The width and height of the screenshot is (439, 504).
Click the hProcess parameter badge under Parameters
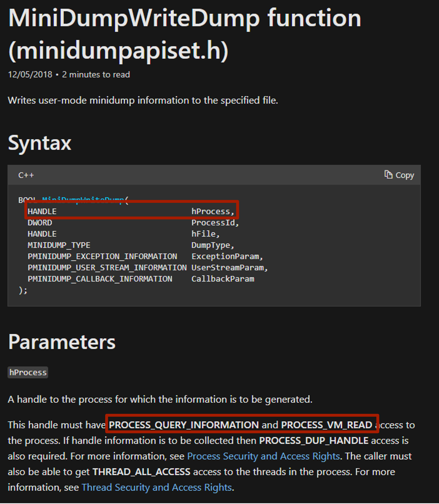click(x=28, y=372)
